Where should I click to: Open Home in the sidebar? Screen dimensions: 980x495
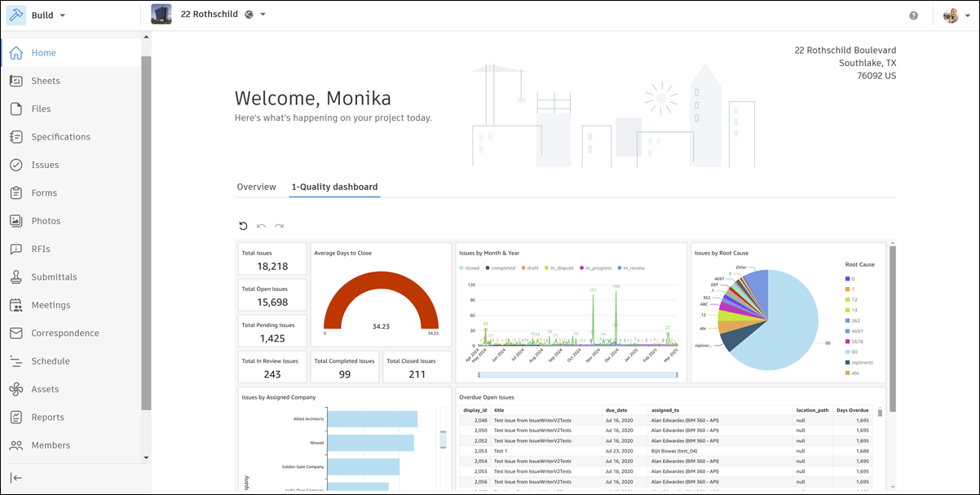(x=44, y=53)
